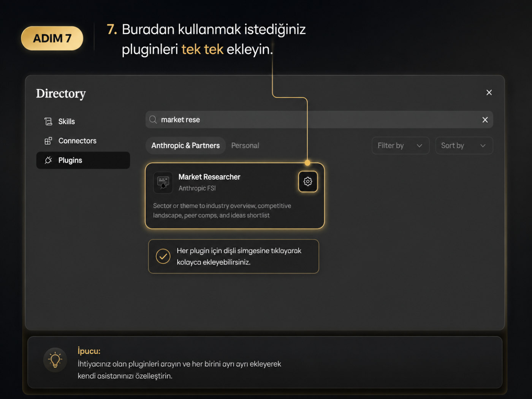Open the Connectors section in sidebar
532x399 pixels.
pyautogui.click(x=83, y=141)
